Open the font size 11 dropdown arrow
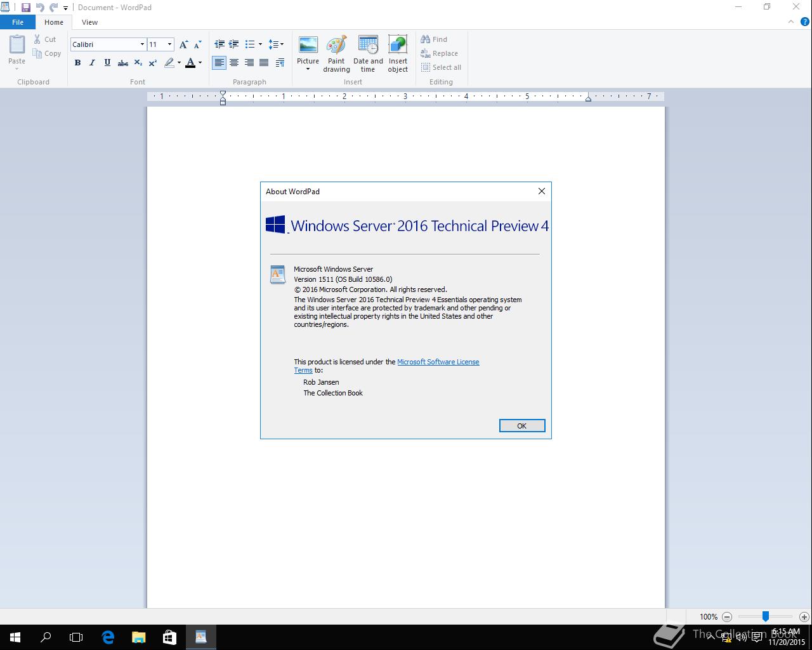Image resolution: width=812 pixels, height=650 pixels. point(169,44)
